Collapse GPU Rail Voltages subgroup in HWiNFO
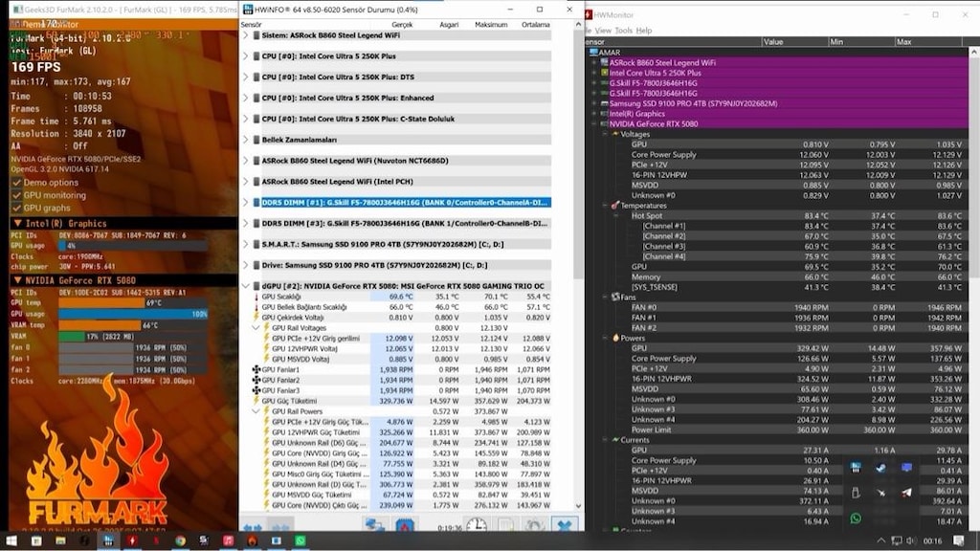This screenshot has width=980, height=551. [x=256, y=328]
